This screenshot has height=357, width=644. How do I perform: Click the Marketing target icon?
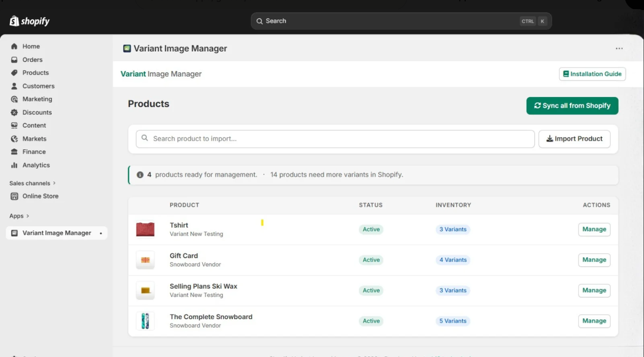[x=14, y=99]
